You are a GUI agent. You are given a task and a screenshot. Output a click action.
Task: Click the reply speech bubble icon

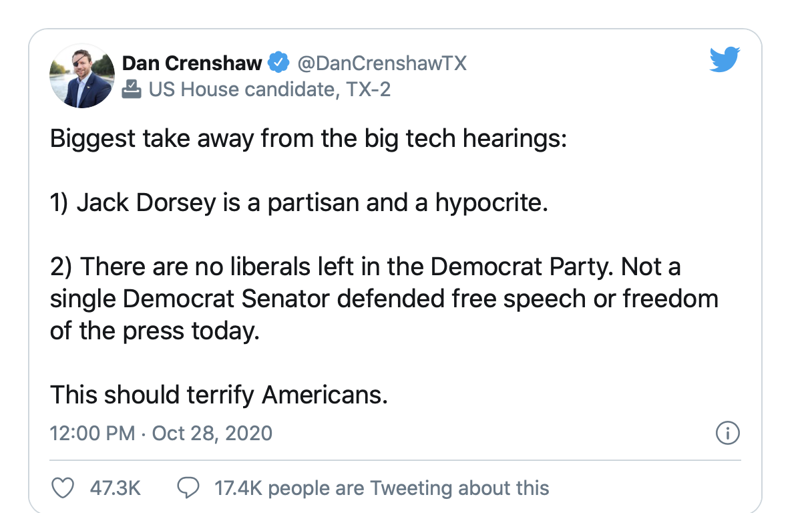click(x=188, y=488)
